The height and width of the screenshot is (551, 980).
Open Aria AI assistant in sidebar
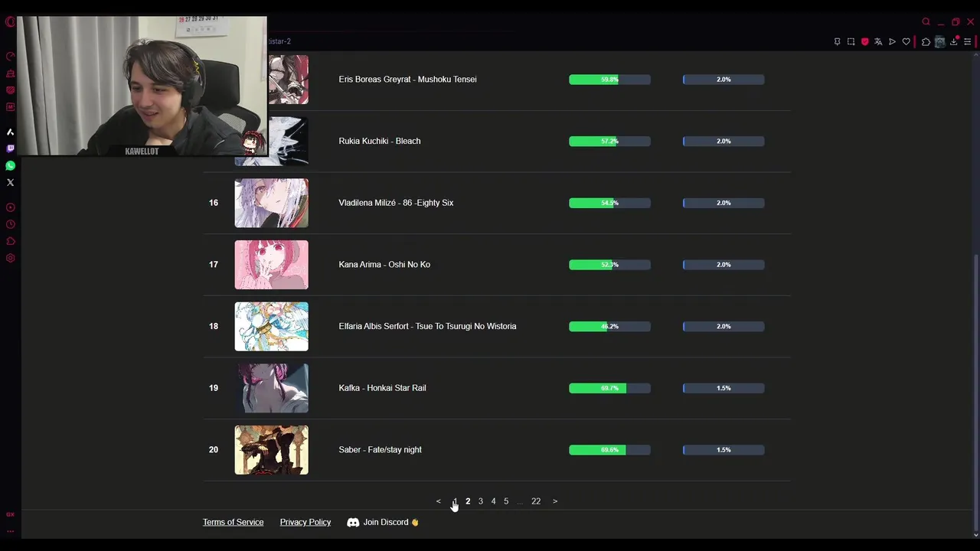10,132
